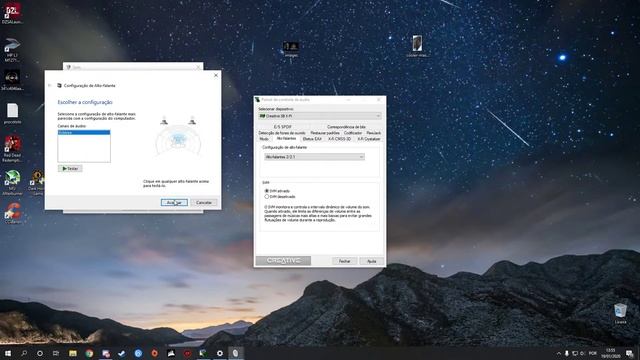Image resolution: width=640 pixels, height=360 pixels.
Task: Switch to Codificador tab
Action: tap(353, 133)
